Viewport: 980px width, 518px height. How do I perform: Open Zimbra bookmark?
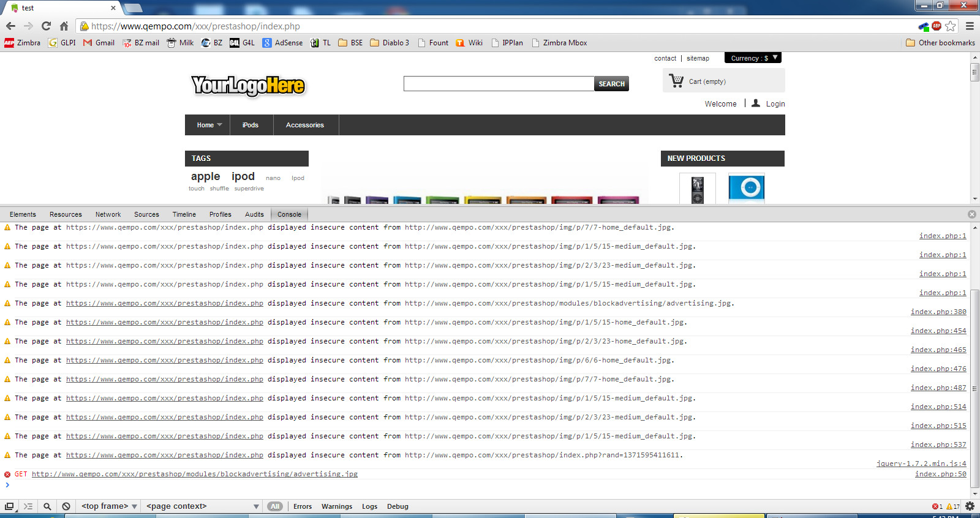tap(22, 43)
